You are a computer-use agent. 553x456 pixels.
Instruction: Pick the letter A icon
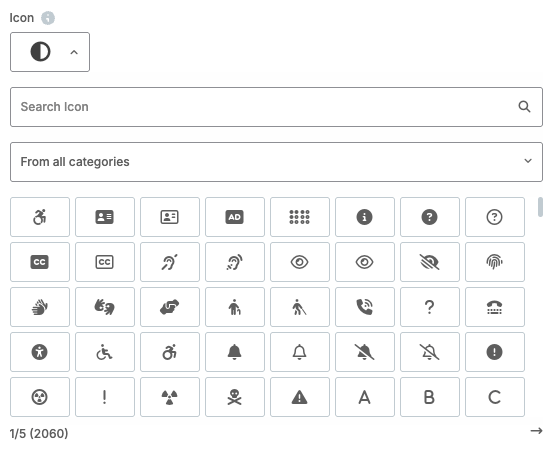pos(365,397)
